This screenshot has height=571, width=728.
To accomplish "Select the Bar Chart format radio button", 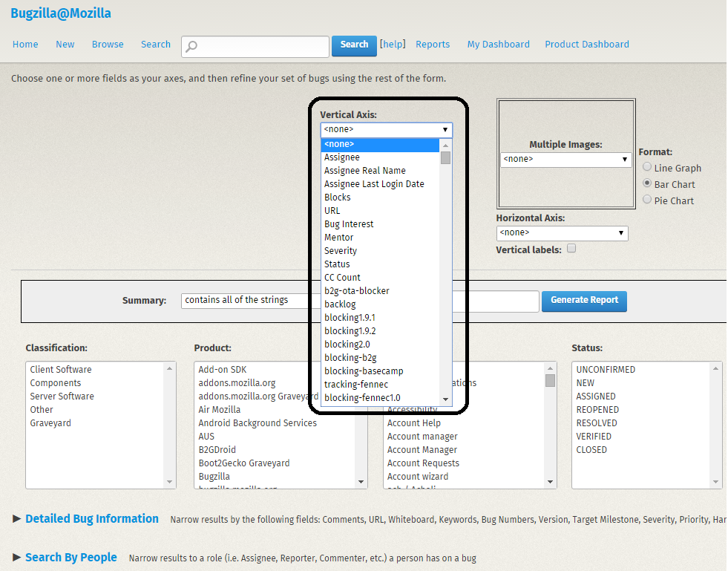I will 647,183.
